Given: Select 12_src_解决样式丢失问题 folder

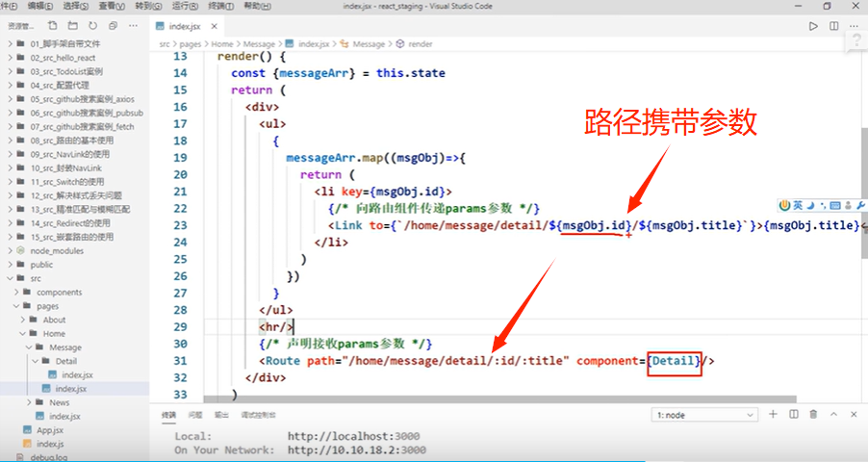Looking at the screenshot, I should pyautogui.click(x=75, y=195).
